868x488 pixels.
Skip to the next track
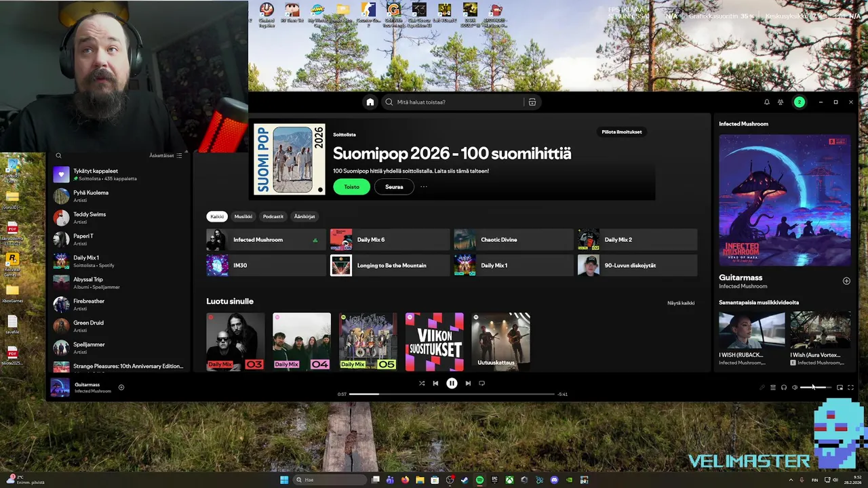(468, 383)
